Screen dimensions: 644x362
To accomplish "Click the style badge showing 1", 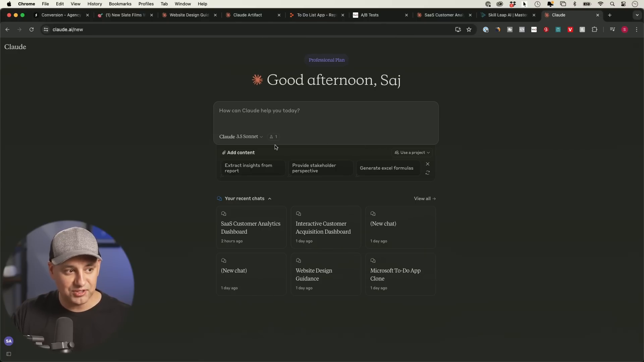I will click(x=273, y=137).
